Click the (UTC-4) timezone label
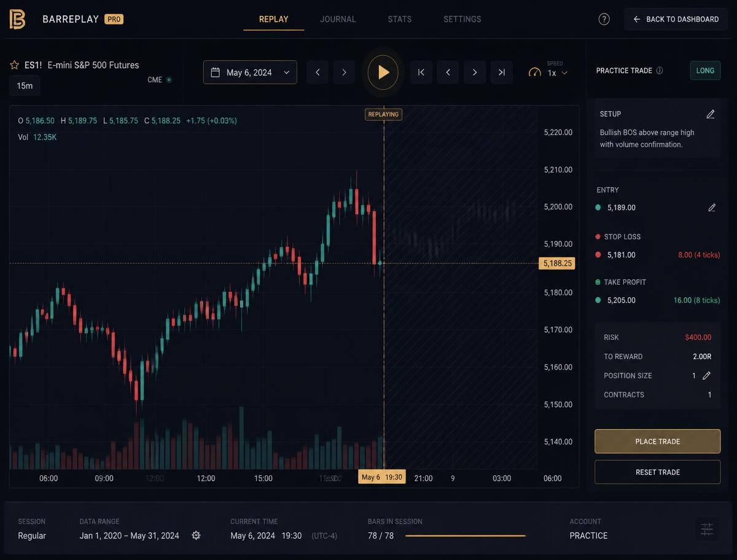This screenshot has width=737, height=560. [324, 535]
